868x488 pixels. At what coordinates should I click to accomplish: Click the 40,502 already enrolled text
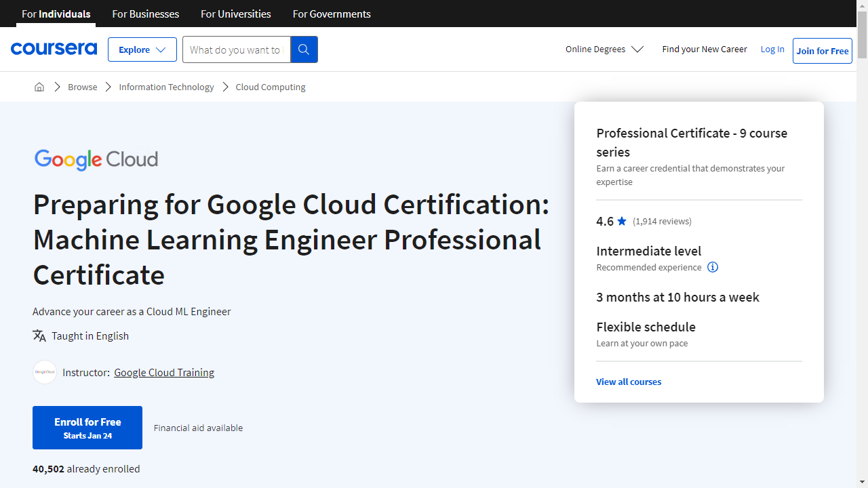(86, 468)
